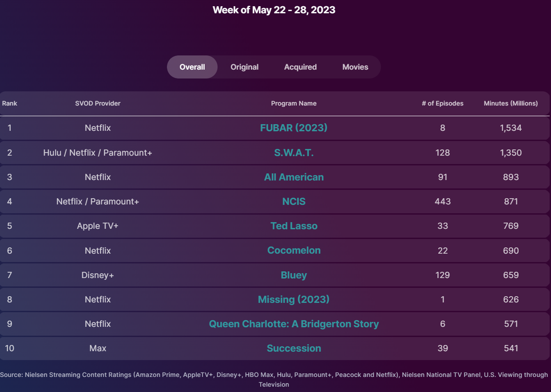The image size is (551, 392).
Task: Click the SVOD Provider column header
Action: click(98, 103)
